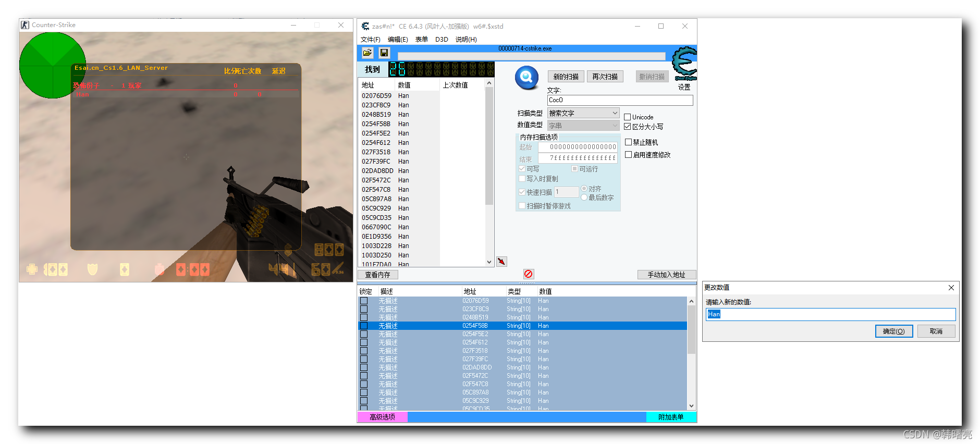
Task: Toggle lock box for address 02076D59
Action: click(364, 301)
